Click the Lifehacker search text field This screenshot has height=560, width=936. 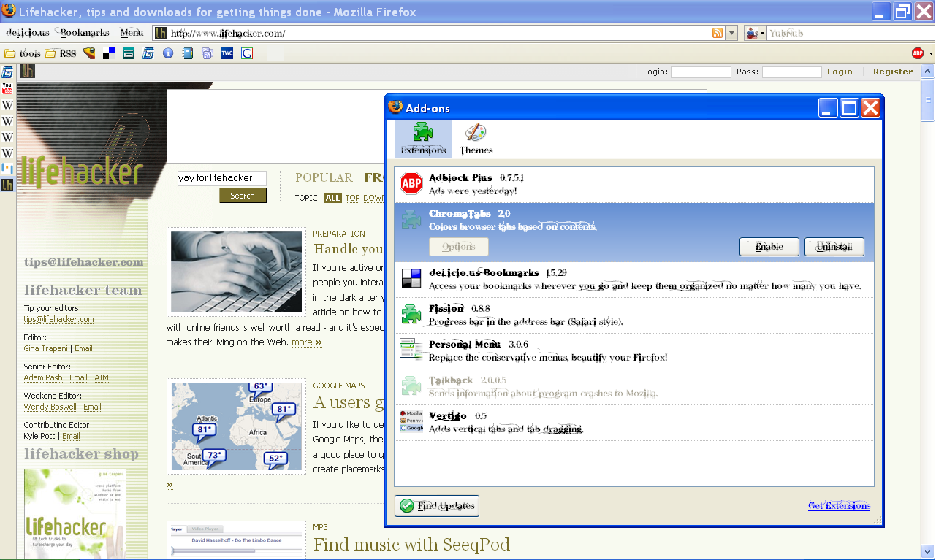tap(222, 178)
